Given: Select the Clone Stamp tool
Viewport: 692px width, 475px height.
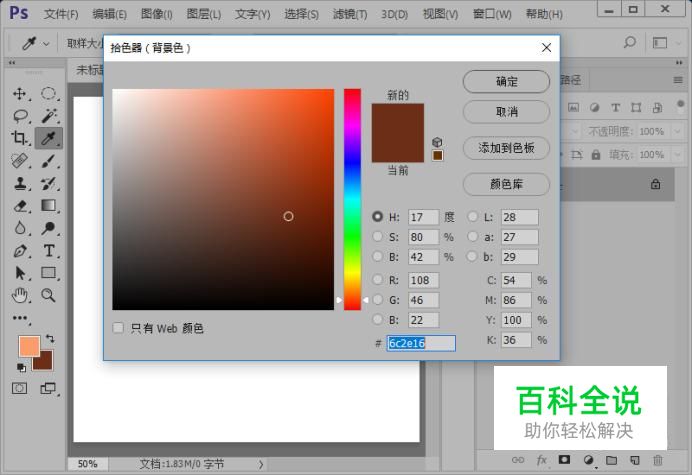Looking at the screenshot, I should tap(19, 183).
